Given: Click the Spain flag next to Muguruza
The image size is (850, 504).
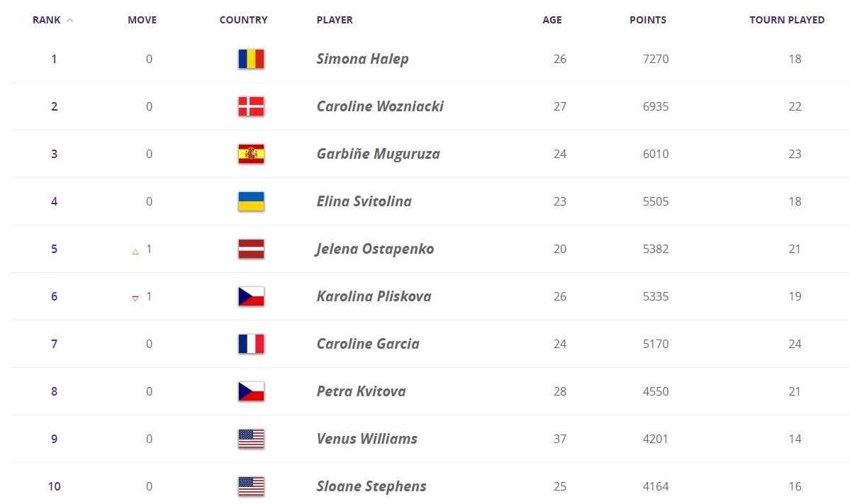Looking at the screenshot, I should (x=251, y=154).
